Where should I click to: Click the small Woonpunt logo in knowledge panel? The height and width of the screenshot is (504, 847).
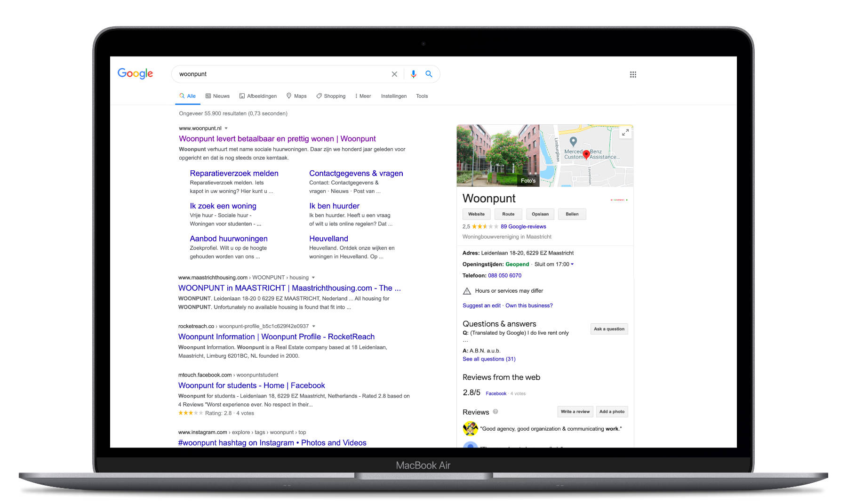[619, 200]
